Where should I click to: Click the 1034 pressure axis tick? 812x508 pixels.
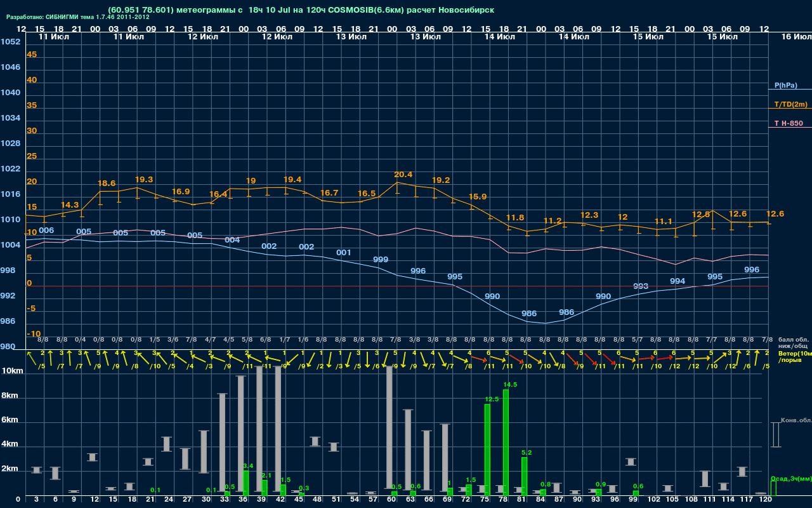click(x=10, y=118)
